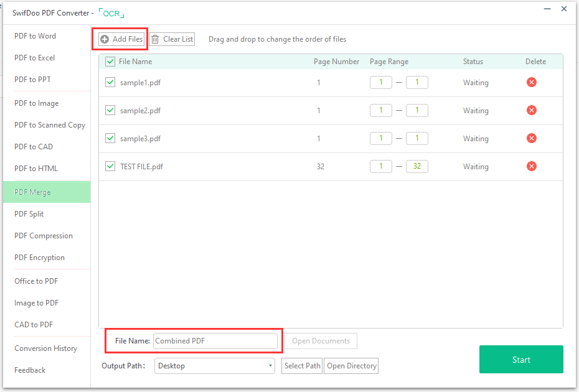
Task: Select the PDF Merge sidebar item
Action: (47, 192)
